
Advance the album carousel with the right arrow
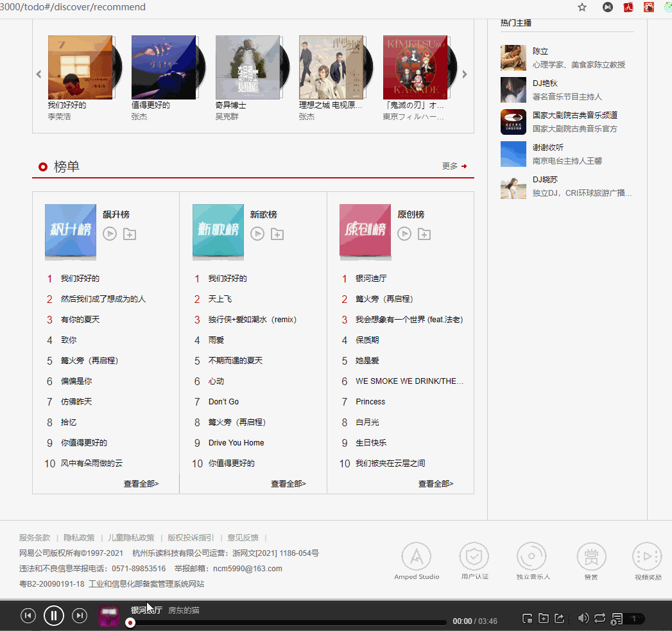point(464,74)
